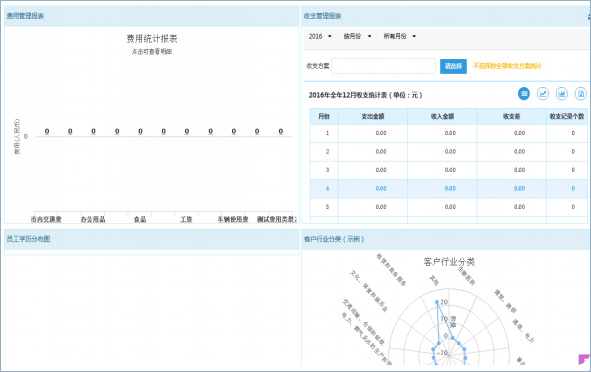Click the 支出金额 column header
The height and width of the screenshot is (372, 591).
(373, 116)
